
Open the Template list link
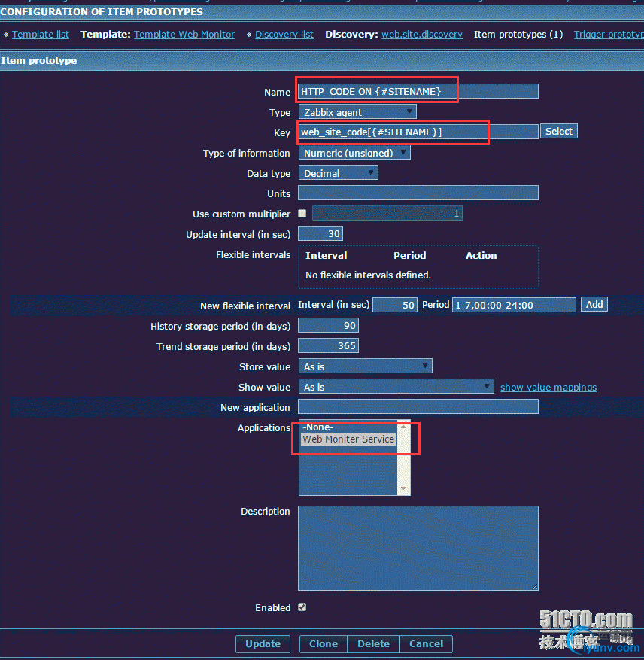[41, 35]
